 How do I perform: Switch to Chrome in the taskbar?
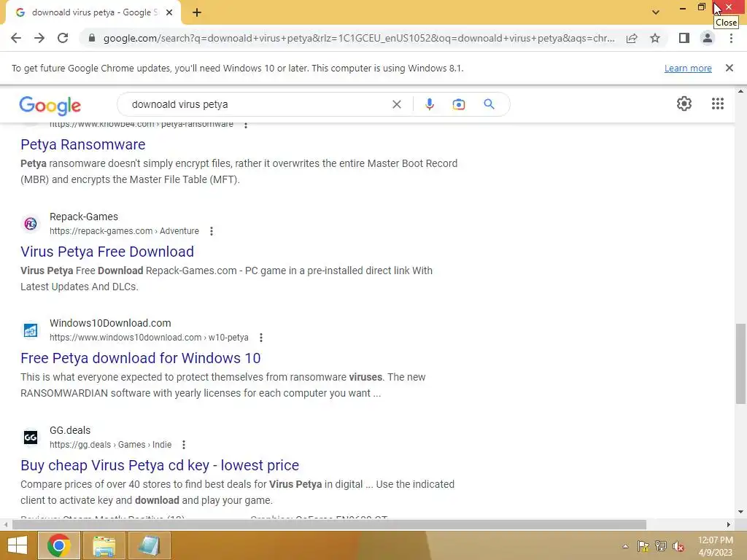[59, 545]
